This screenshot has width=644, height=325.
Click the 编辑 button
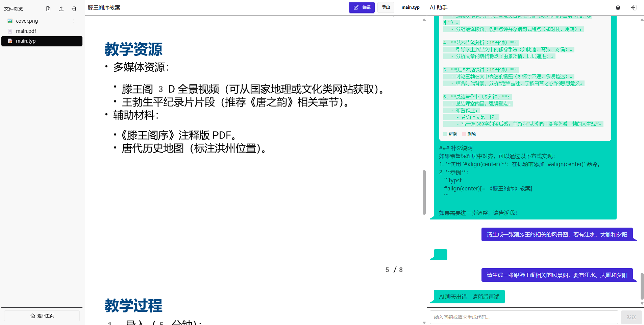(362, 7)
